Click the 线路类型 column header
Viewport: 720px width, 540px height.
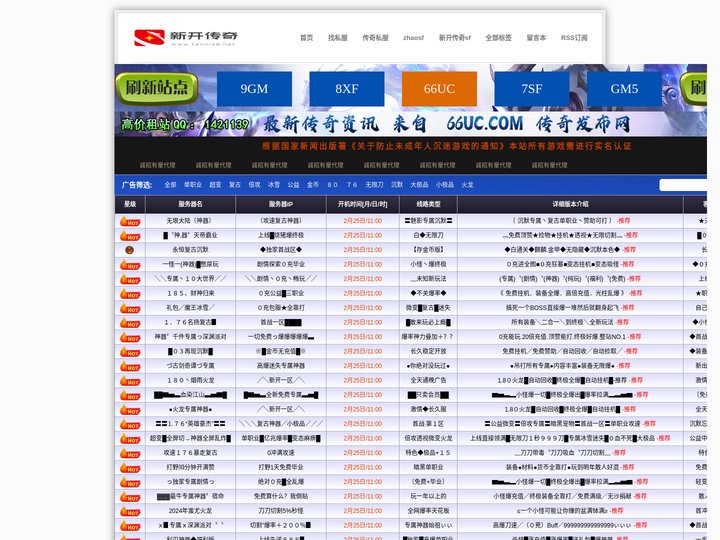(x=428, y=204)
